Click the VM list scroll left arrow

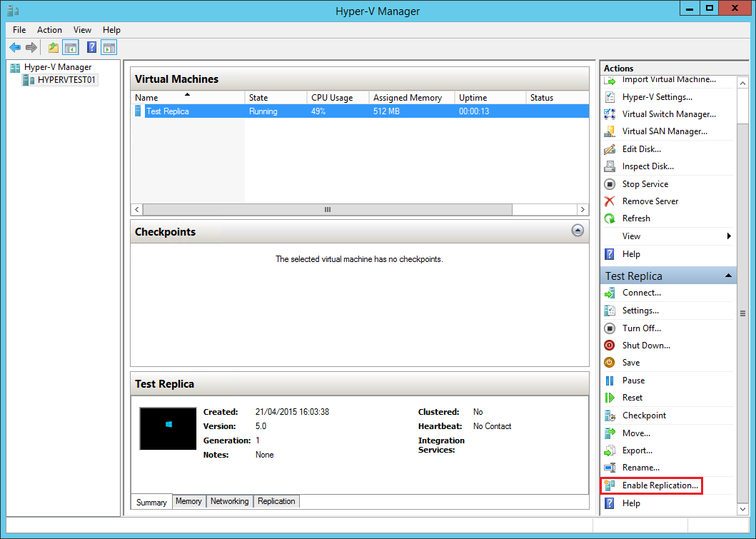coord(137,210)
